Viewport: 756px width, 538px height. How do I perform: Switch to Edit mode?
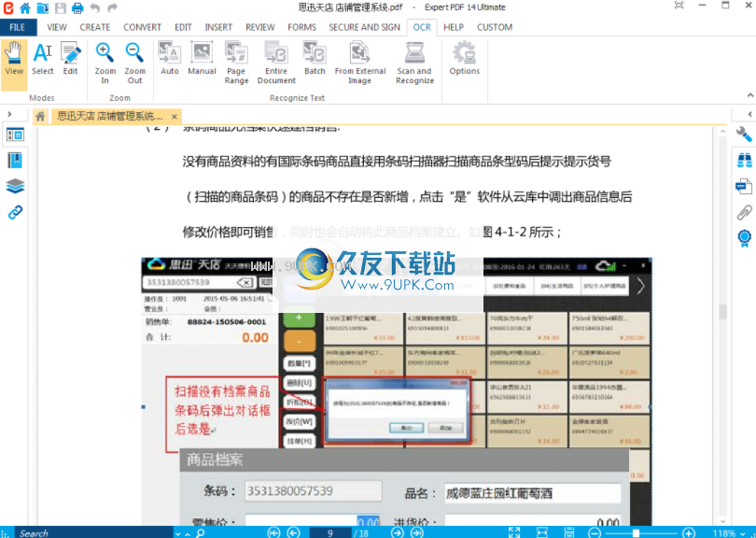tap(70, 59)
